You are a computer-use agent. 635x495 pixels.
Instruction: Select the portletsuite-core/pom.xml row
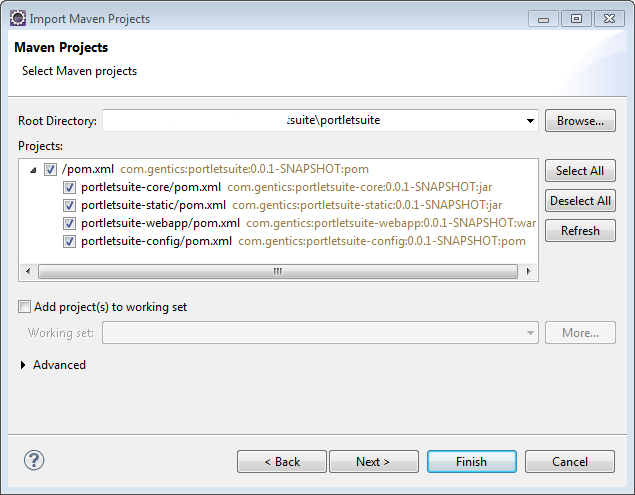tap(151, 187)
